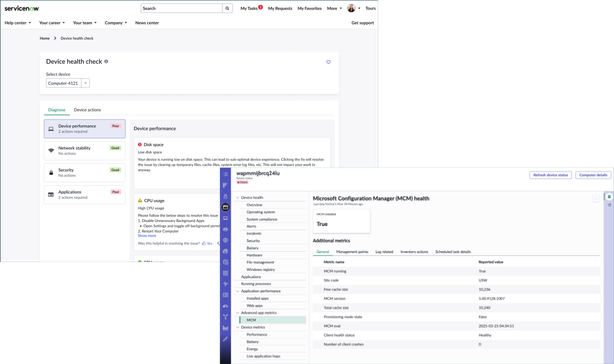614x364 pixels.
Task: Open News center in the navigation bar
Action: pos(147,23)
